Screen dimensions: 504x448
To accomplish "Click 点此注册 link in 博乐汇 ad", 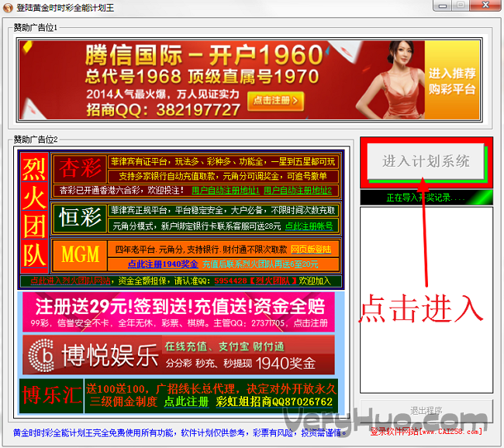I will pos(186,401).
